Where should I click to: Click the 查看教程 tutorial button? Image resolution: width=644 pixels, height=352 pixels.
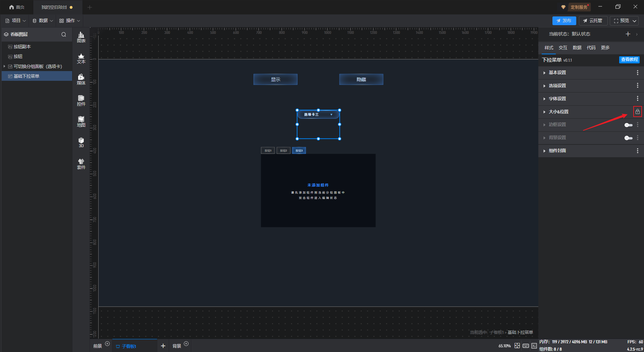pyautogui.click(x=629, y=60)
